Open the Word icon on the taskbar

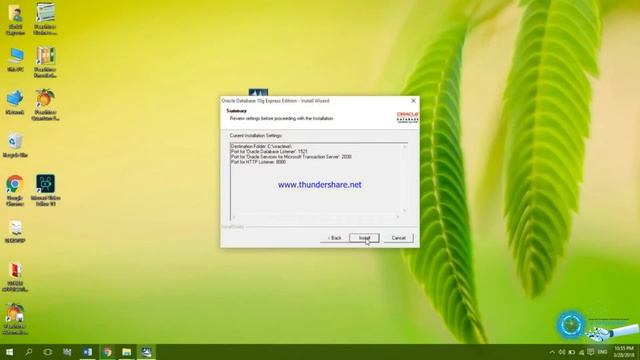87,352
